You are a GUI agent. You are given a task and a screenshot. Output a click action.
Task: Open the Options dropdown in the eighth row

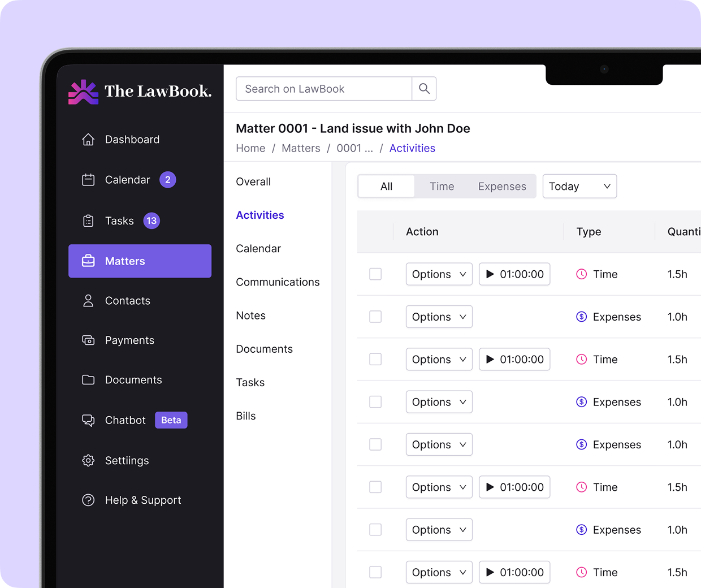tap(439, 572)
